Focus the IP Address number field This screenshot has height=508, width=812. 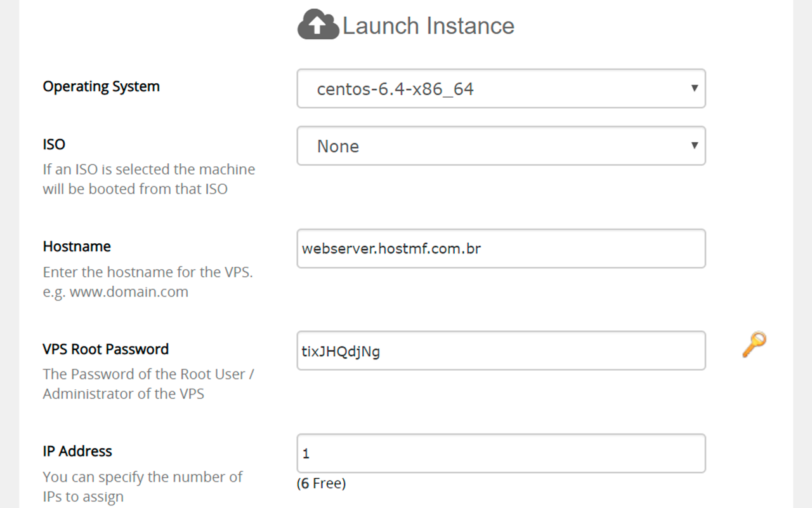[501, 453]
